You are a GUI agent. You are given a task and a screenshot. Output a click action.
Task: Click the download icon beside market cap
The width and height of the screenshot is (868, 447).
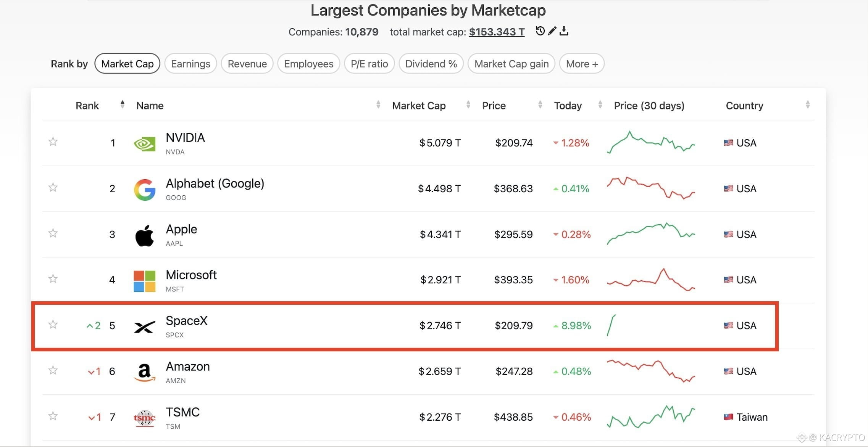click(x=564, y=31)
